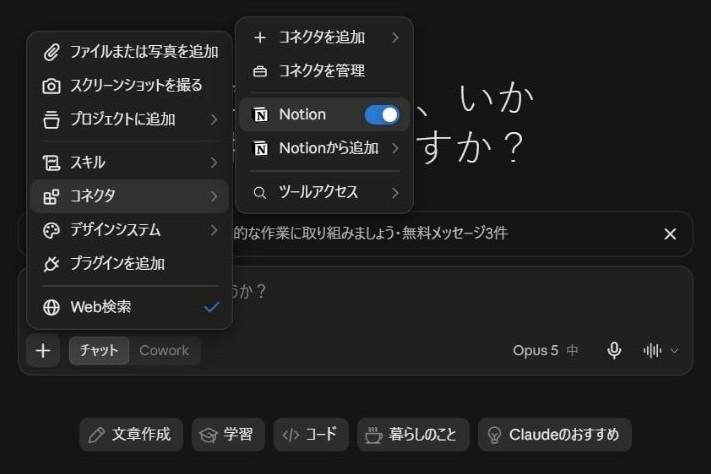Screen dimensions: 711x474
Task: Dismiss the 無料メッセージ3件 banner
Action: (x=670, y=234)
